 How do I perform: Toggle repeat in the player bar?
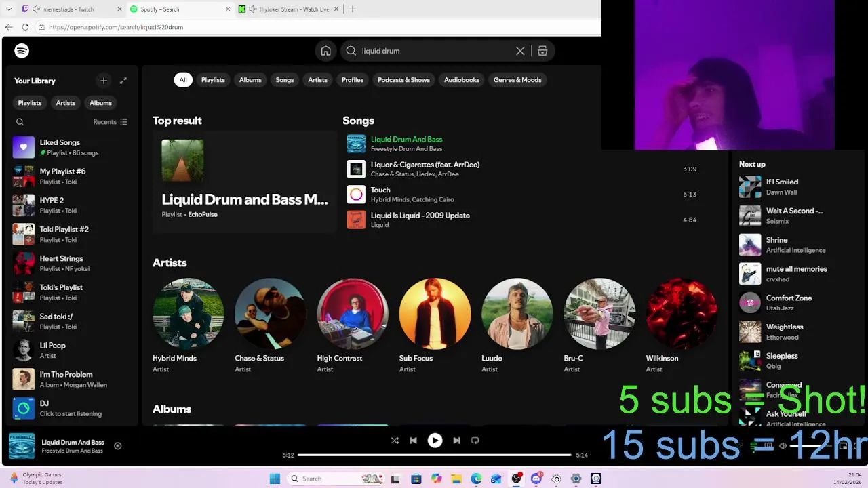[x=475, y=441]
